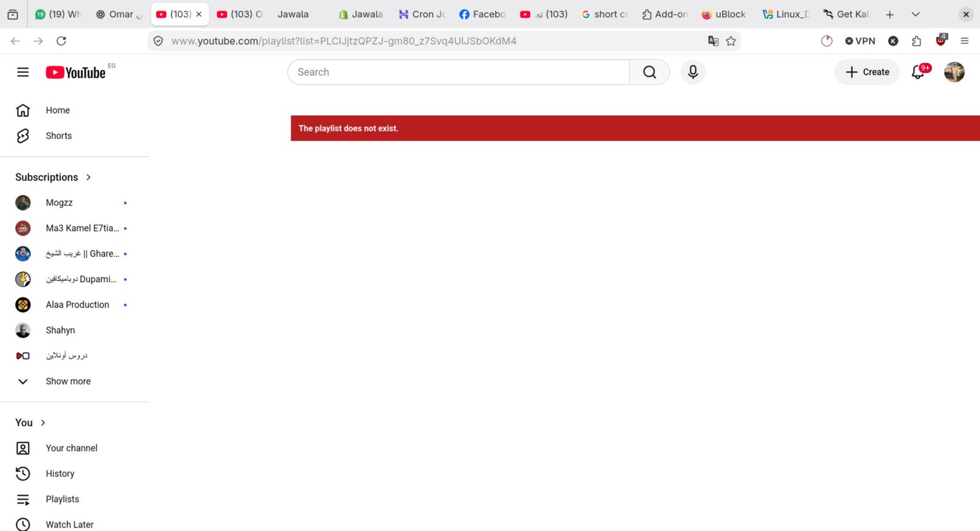The image size is (980, 531).
Task: Reload the page
Action: (61, 41)
